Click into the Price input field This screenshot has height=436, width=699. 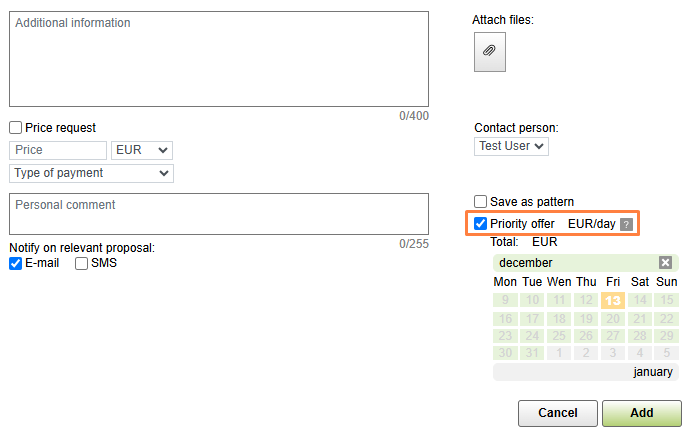(58, 150)
